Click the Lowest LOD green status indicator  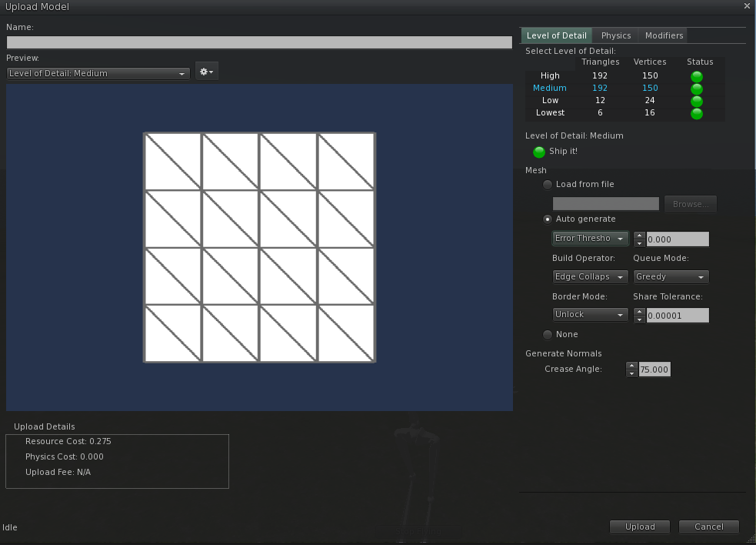696,113
